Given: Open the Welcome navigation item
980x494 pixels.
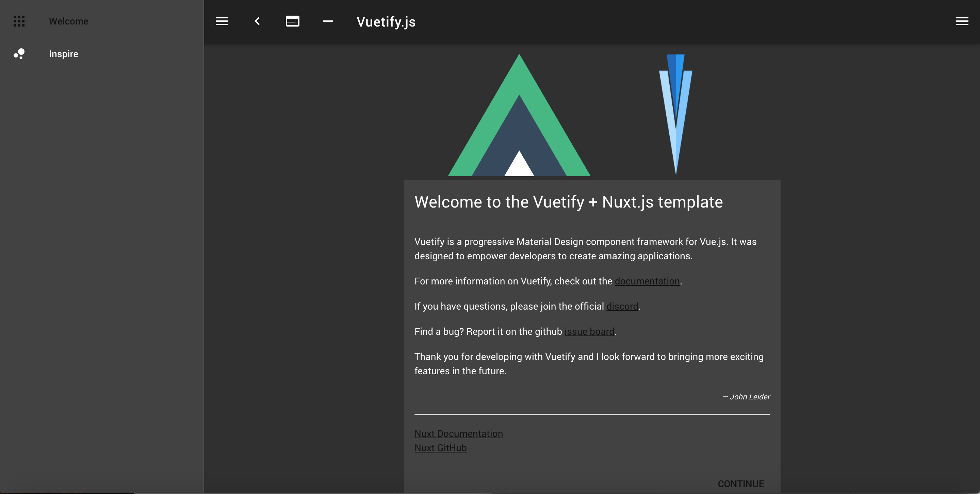Looking at the screenshot, I should (68, 21).
